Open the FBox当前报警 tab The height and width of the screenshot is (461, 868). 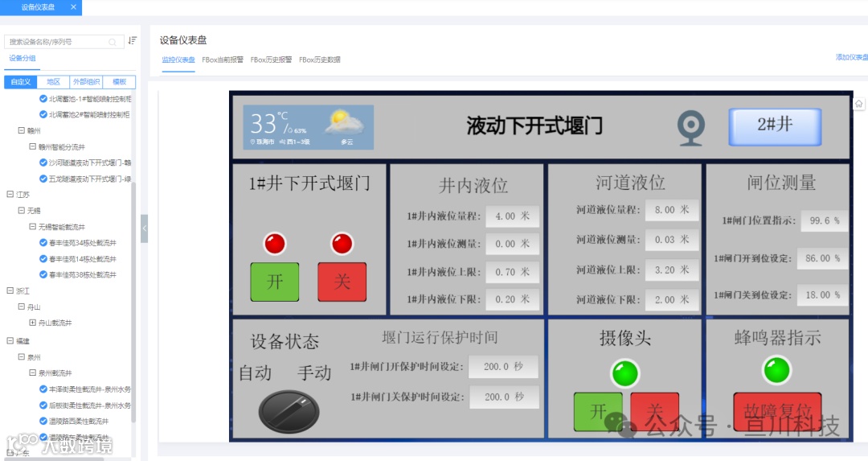tap(223, 60)
